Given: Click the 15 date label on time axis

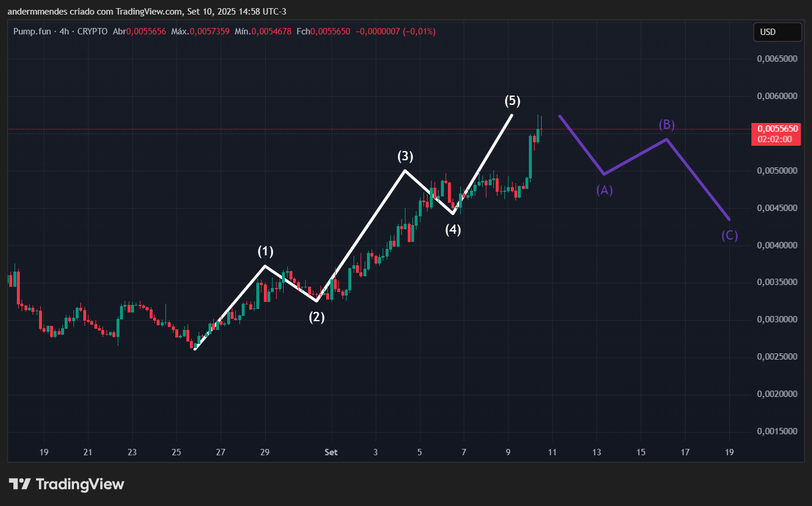Looking at the screenshot, I should (x=641, y=452).
